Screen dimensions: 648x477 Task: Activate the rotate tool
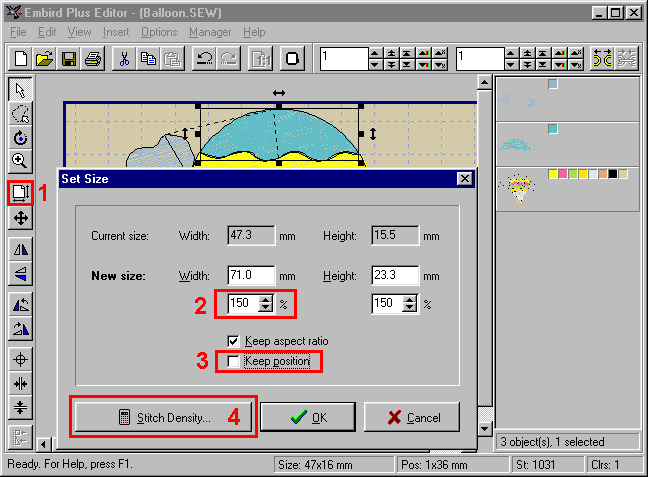click(20, 138)
